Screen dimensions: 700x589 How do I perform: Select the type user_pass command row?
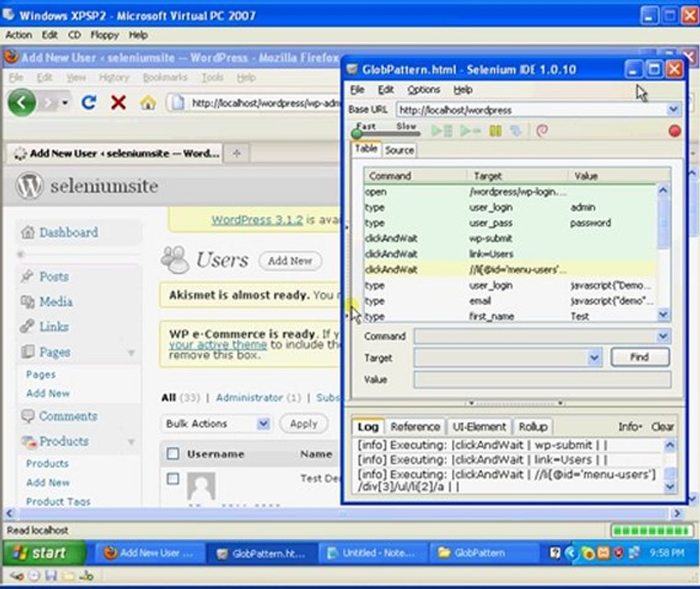509,223
